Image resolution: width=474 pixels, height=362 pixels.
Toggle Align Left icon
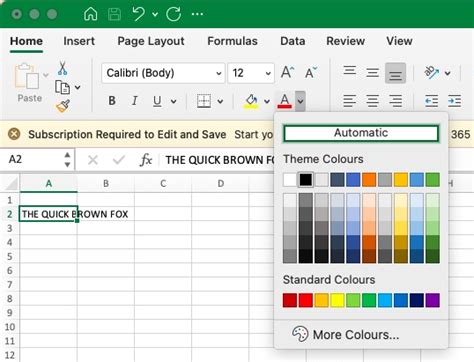pos(350,101)
